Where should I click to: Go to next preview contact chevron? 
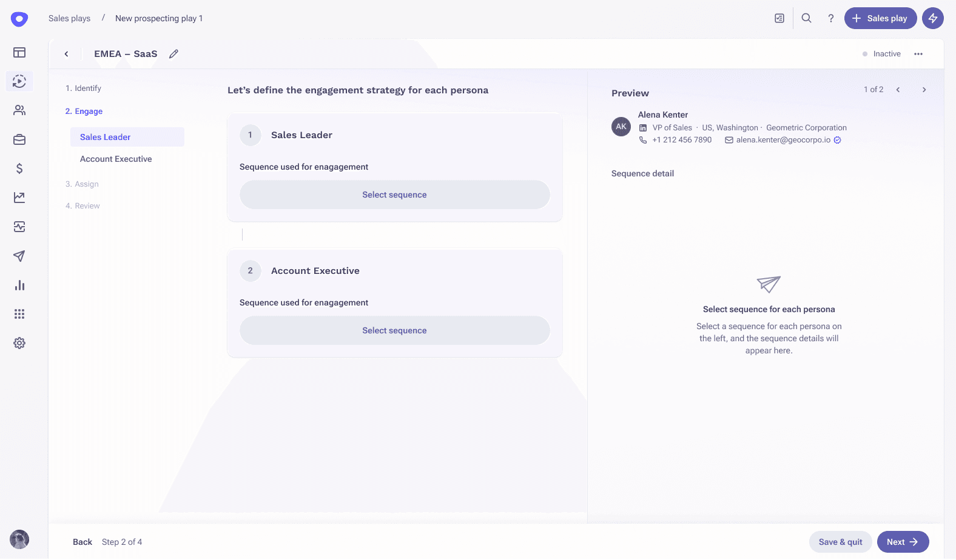coord(924,90)
